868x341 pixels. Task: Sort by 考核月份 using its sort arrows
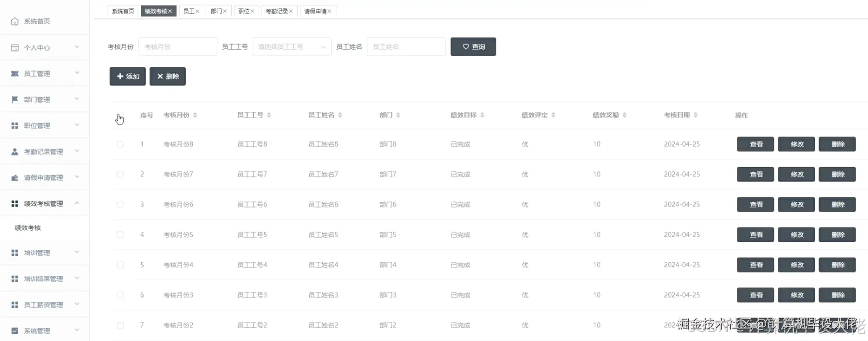[x=195, y=115]
